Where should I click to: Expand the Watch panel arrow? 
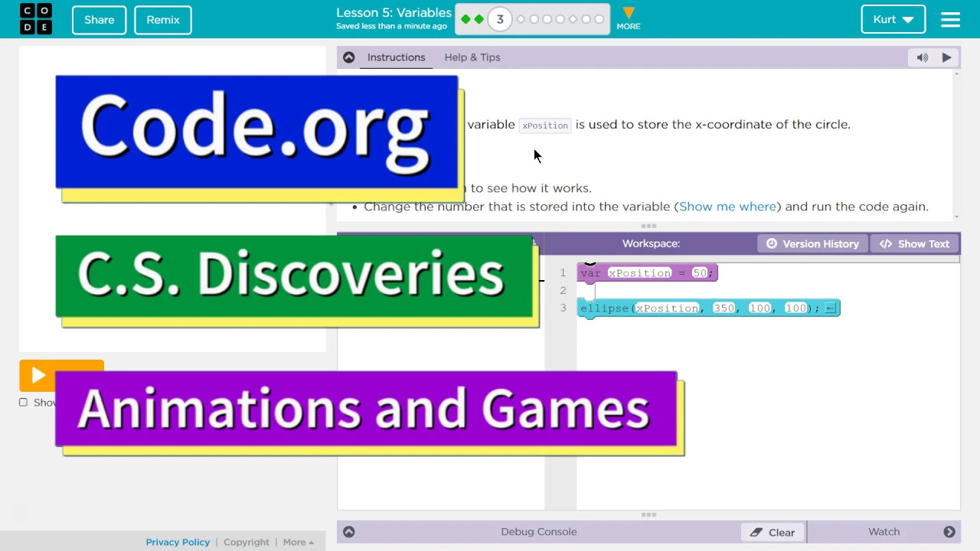[x=949, y=532]
